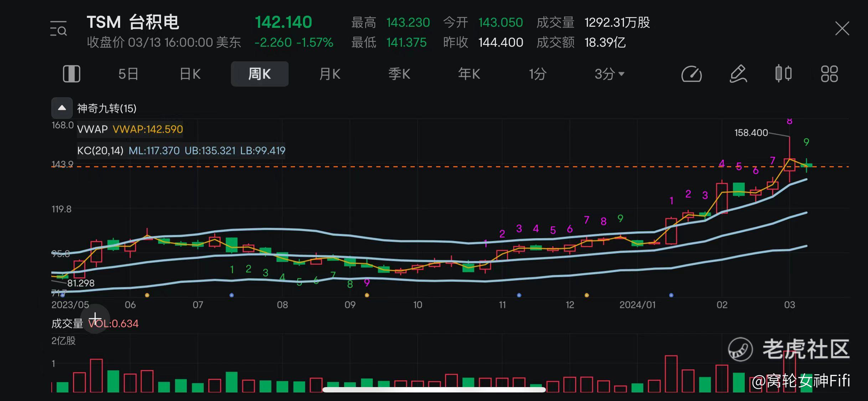Screen dimensions: 868x401
Task: Click the 最低 141.375 value
Action: point(407,42)
